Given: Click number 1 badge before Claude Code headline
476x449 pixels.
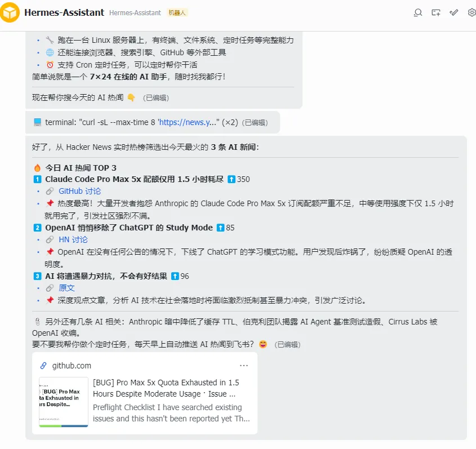Looking at the screenshot, I should 37,179.
